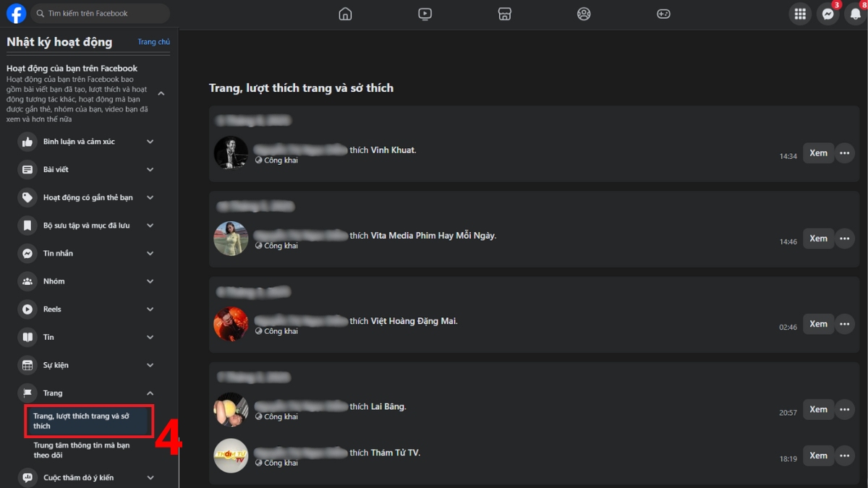
Task: Select Trang, lượt thích trang và sở thích
Action: tap(89, 421)
